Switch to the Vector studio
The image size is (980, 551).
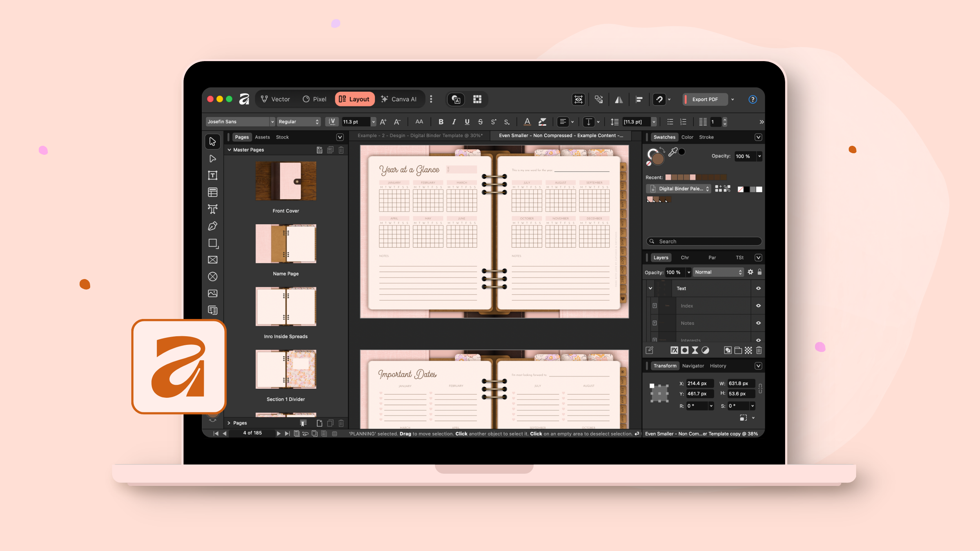276,100
